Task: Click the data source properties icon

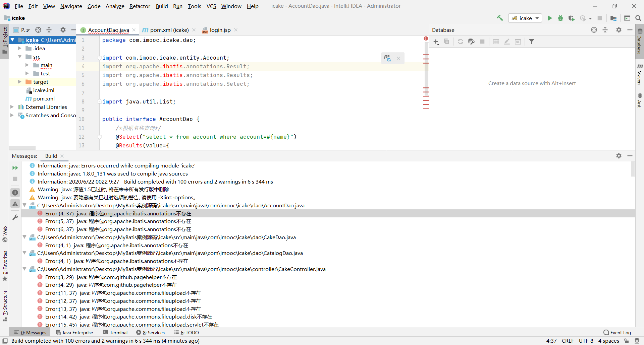Action: pyautogui.click(x=471, y=42)
